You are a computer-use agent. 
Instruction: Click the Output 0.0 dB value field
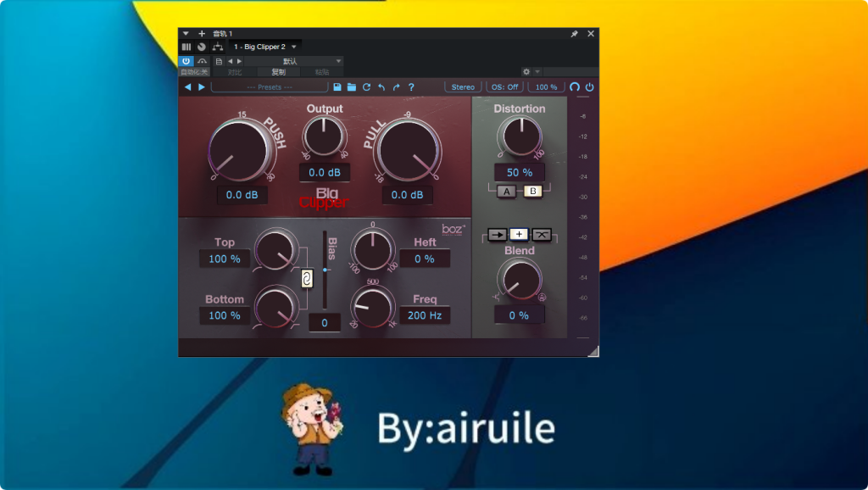(325, 173)
